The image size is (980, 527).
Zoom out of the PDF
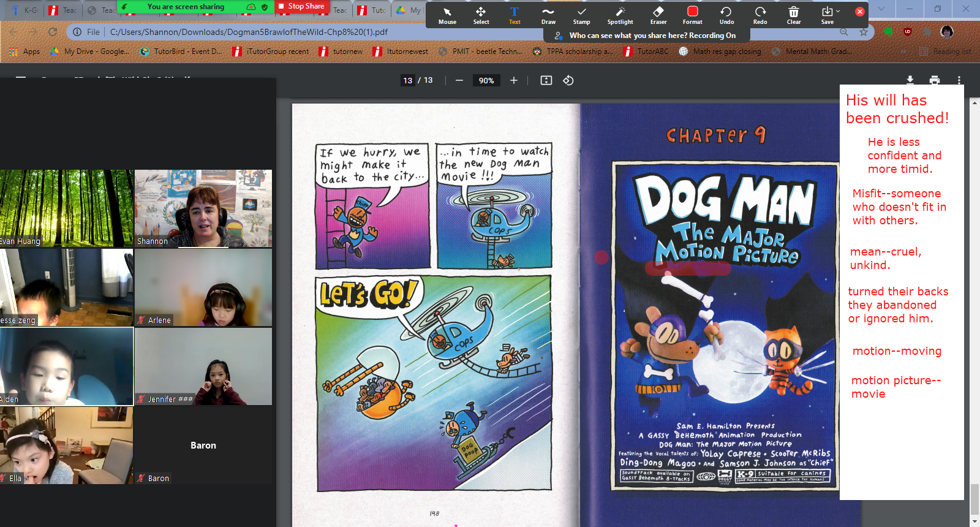click(x=459, y=80)
